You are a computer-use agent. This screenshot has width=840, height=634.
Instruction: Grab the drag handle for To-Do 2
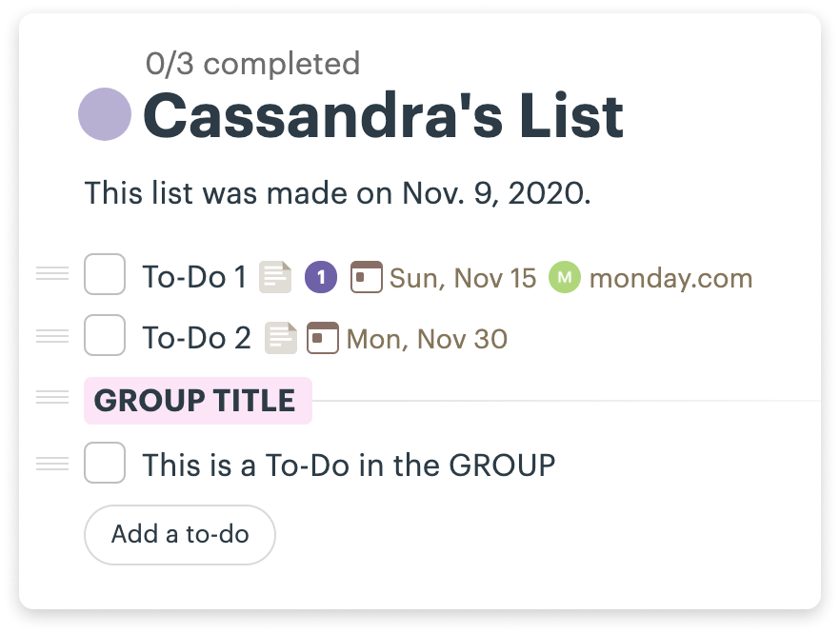coord(52,336)
